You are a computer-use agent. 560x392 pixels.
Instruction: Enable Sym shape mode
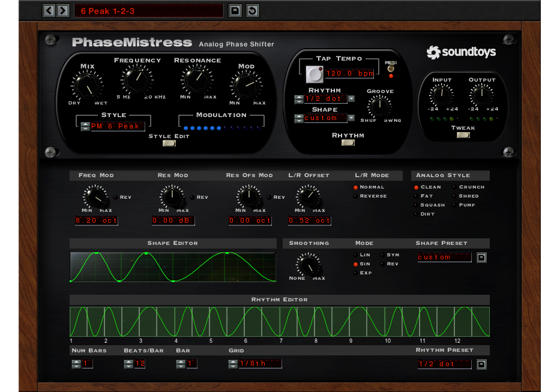382,255
